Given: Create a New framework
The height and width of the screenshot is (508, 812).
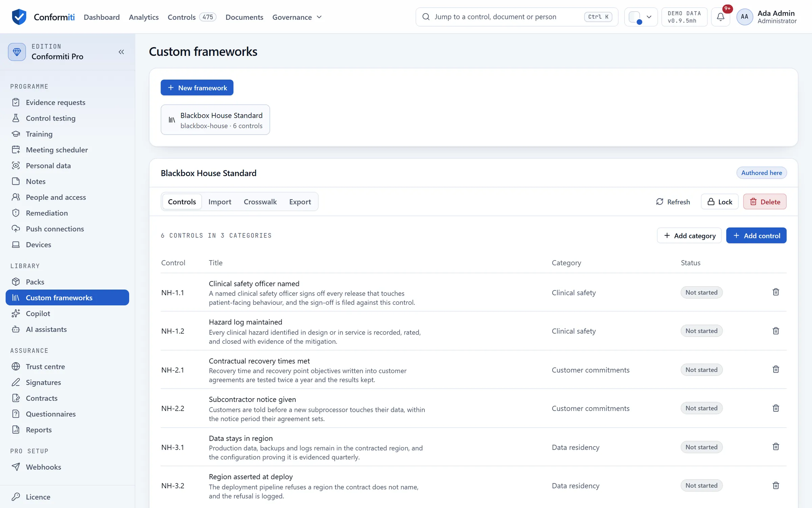Looking at the screenshot, I should tap(197, 88).
